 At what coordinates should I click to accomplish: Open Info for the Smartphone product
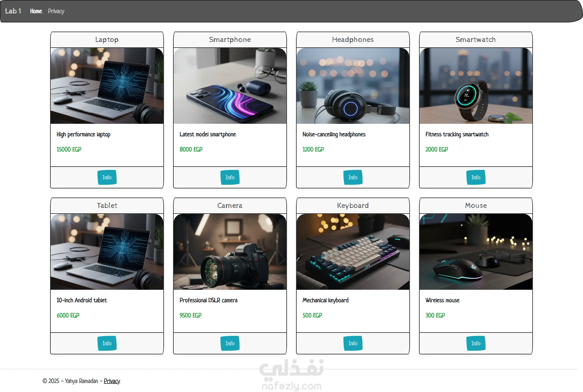point(230,177)
